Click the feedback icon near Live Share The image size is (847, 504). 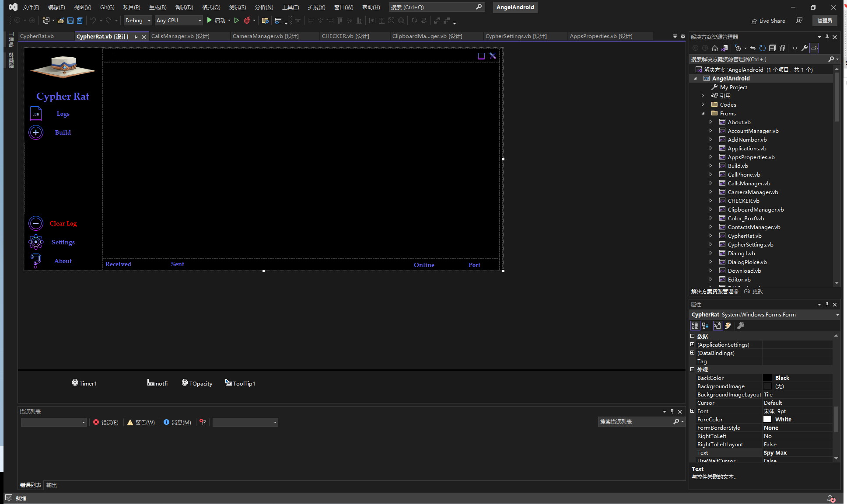(799, 21)
